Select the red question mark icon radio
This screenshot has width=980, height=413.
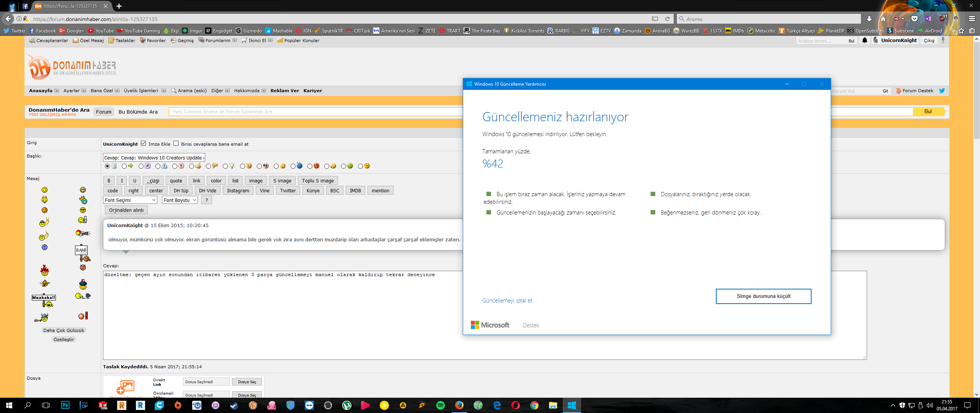[x=175, y=166]
